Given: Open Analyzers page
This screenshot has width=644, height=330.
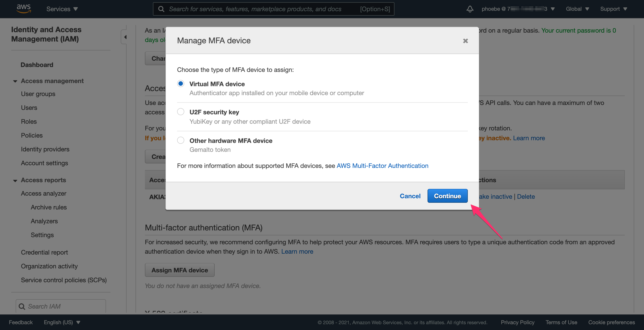Looking at the screenshot, I should (x=44, y=221).
